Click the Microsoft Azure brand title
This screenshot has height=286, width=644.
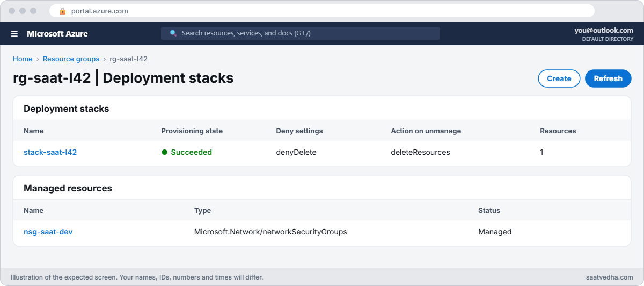57,34
